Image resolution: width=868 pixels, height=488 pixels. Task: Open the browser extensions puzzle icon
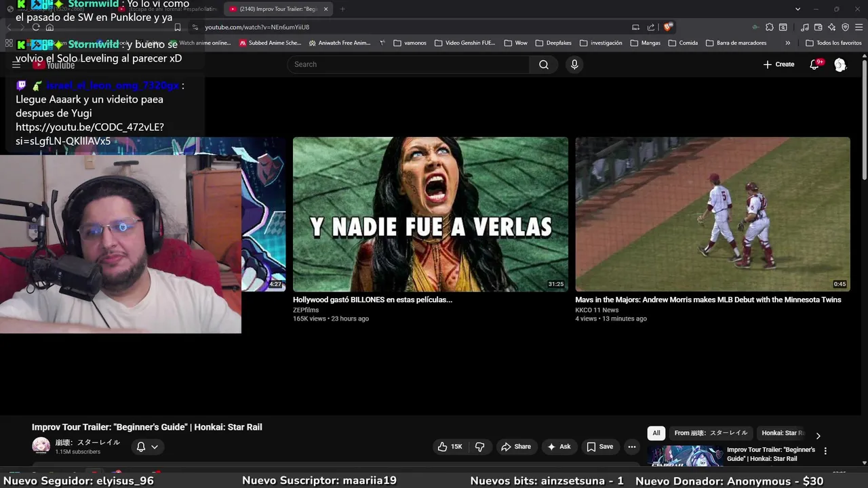click(770, 27)
